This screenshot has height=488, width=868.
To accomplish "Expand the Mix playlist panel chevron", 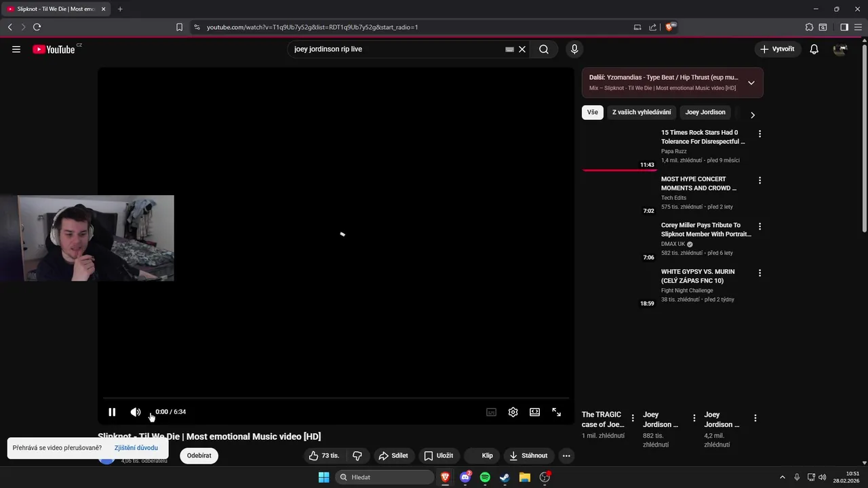I will pyautogui.click(x=751, y=83).
